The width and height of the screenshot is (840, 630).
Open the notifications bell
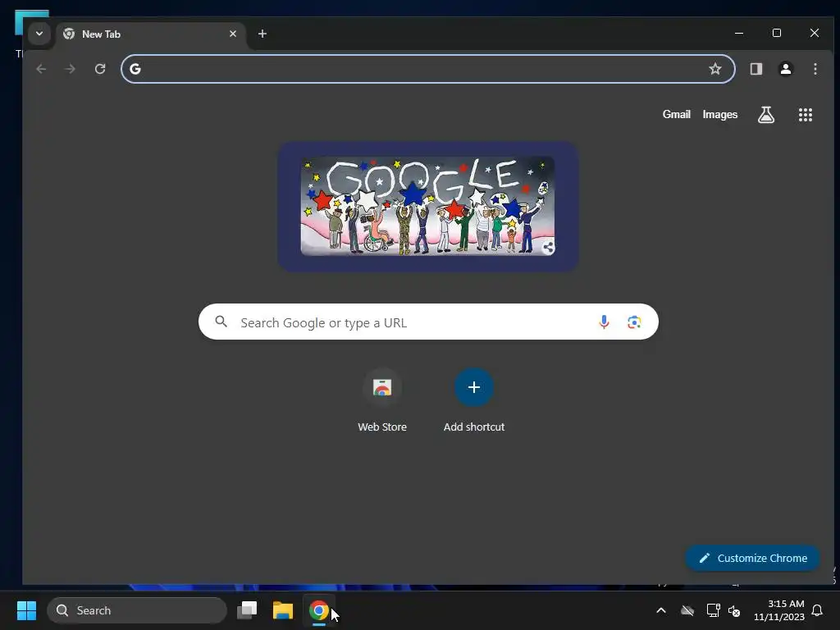pos(817,610)
